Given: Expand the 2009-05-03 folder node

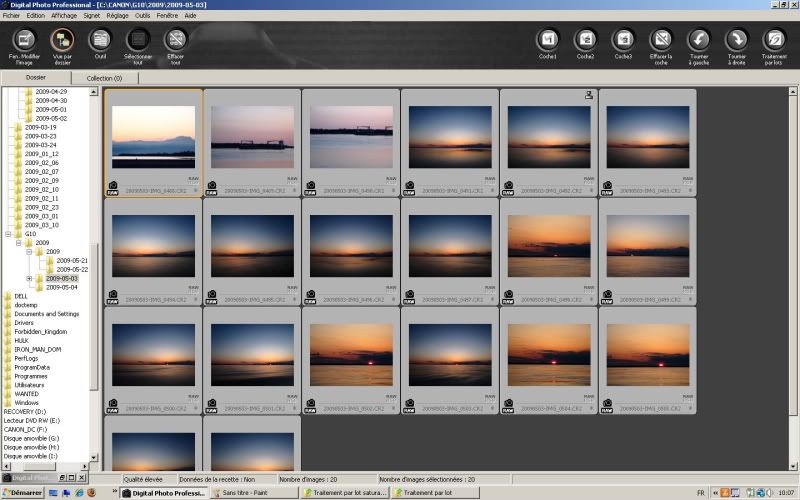Looking at the screenshot, I should 29,279.
